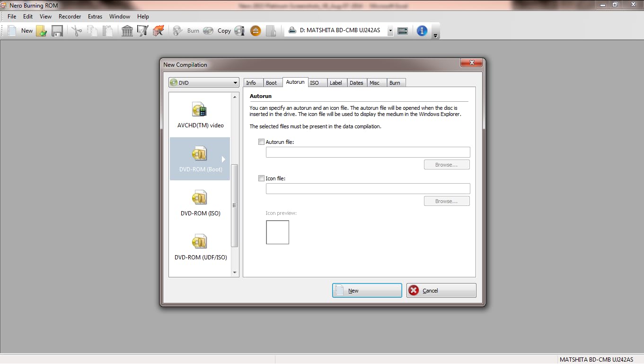Switch to the Info tab
Viewport: 644px width, 364px height.
coord(253,83)
